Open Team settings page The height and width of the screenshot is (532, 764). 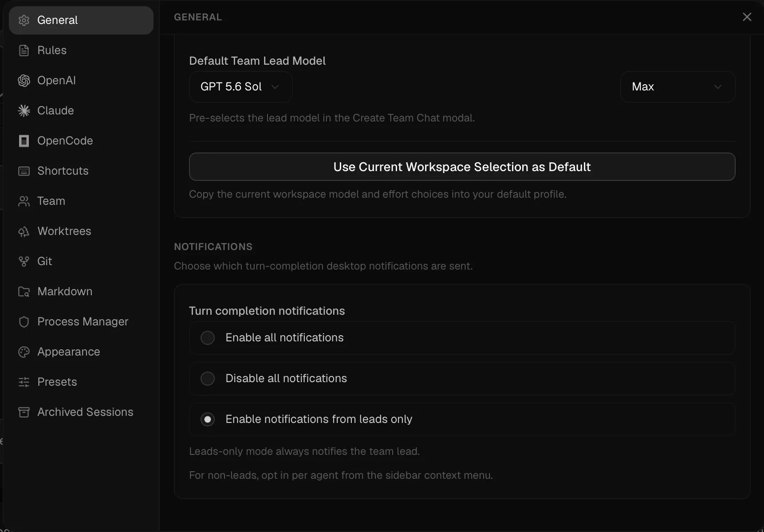coord(81,201)
